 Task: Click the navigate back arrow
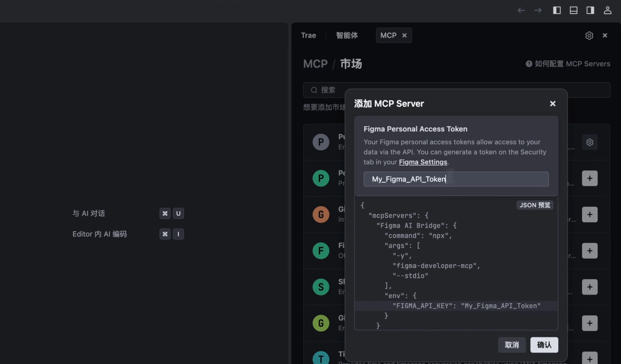(521, 10)
